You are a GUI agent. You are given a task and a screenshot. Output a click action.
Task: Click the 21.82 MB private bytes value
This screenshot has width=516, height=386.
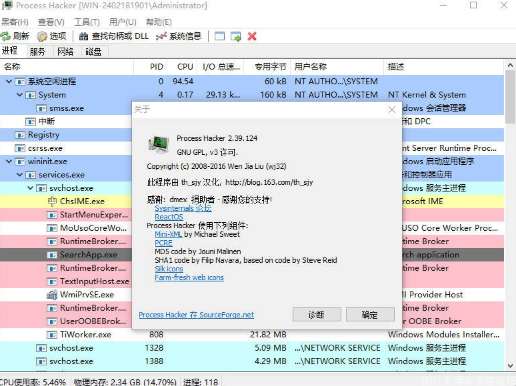coord(268,335)
